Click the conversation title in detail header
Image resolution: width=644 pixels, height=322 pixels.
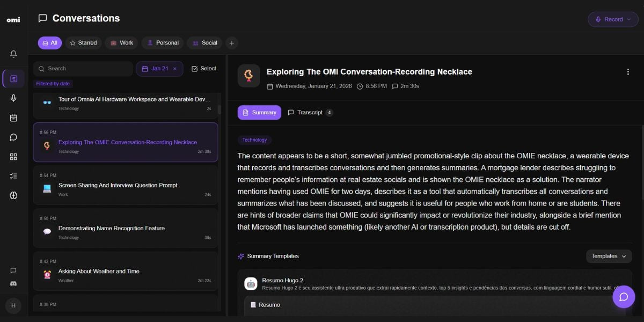(369, 72)
